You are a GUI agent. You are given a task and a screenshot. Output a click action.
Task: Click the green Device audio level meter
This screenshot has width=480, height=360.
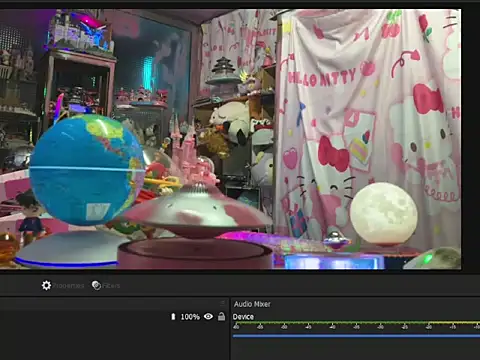pos(356,323)
